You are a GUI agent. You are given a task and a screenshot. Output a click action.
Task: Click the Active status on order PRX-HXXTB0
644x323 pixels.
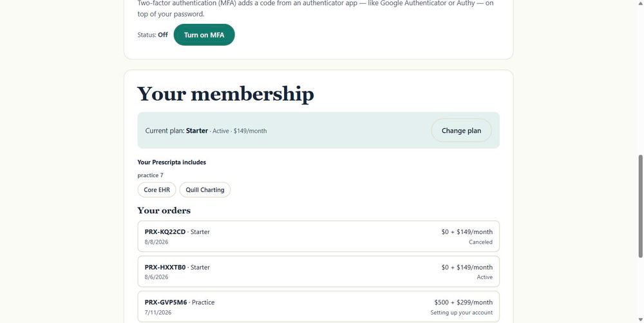pyautogui.click(x=485, y=277)
